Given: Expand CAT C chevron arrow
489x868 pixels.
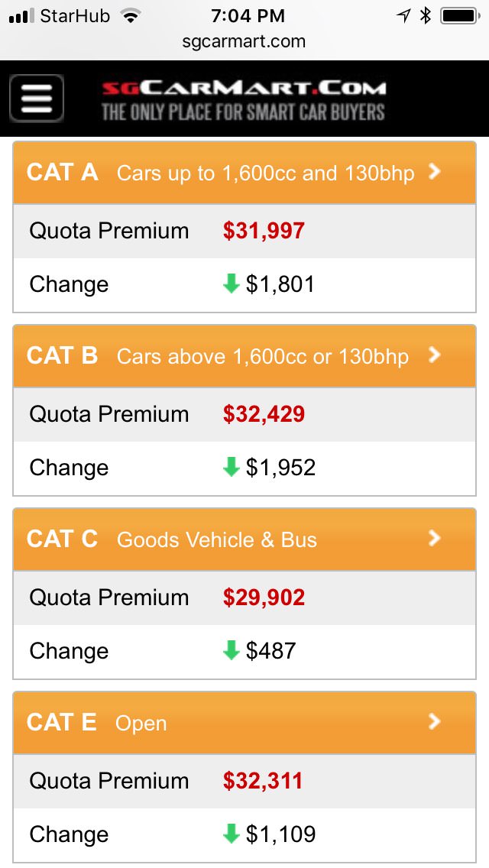Looking at the screenshot, I should [x=435, y=539].
